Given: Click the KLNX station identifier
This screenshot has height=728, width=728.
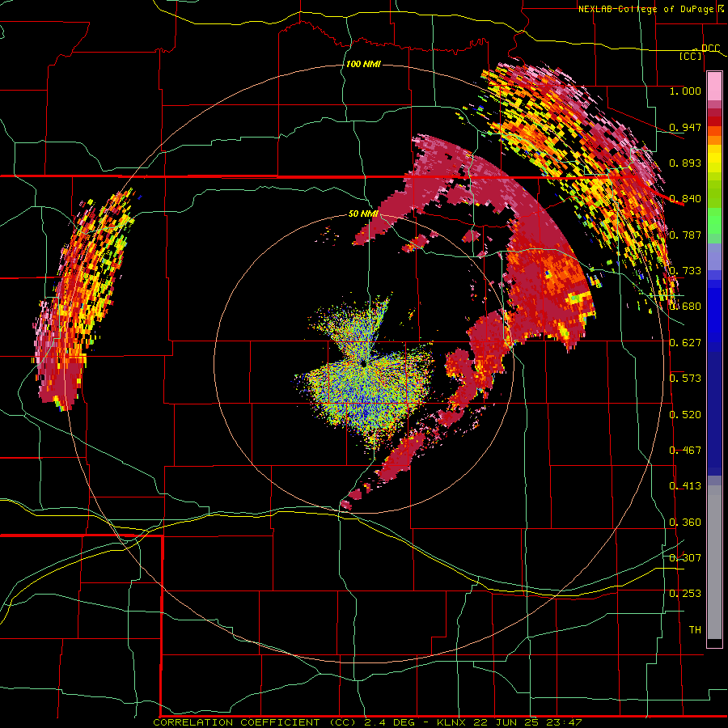Looking at the screenshot, I should (453, 722).
